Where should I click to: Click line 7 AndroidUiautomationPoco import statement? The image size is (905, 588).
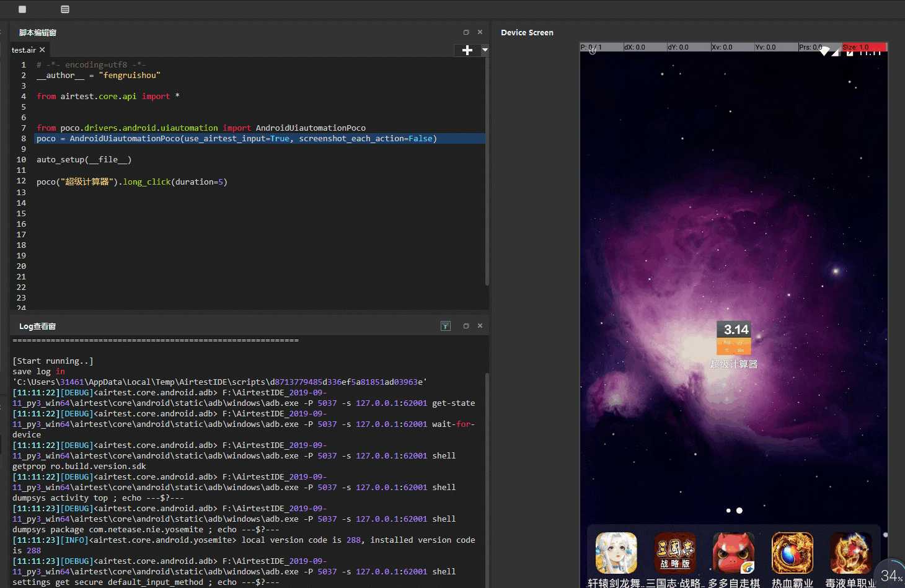point(201,128)
